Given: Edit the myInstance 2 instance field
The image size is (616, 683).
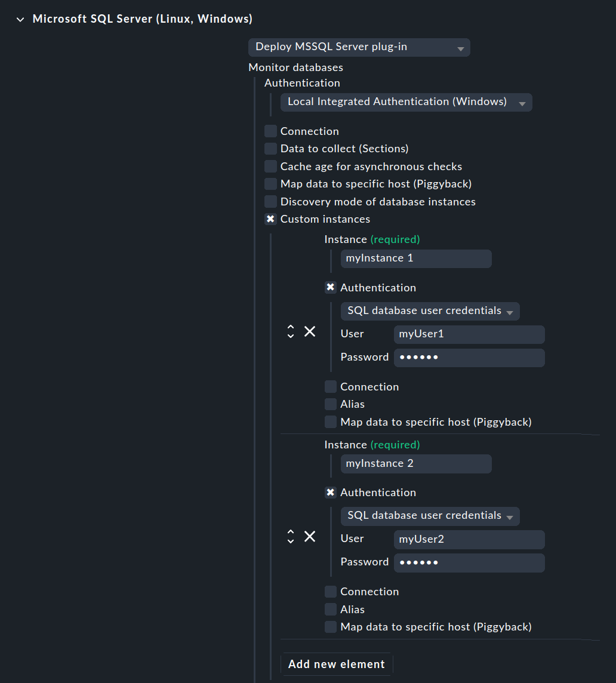Looking at the screenshot, I should click(416, 463).
